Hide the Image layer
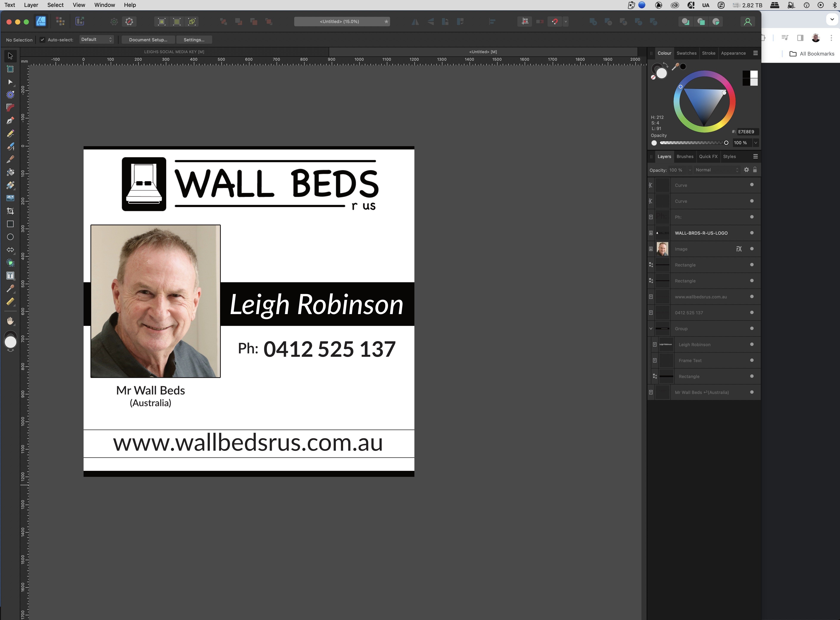 [752, 249]
